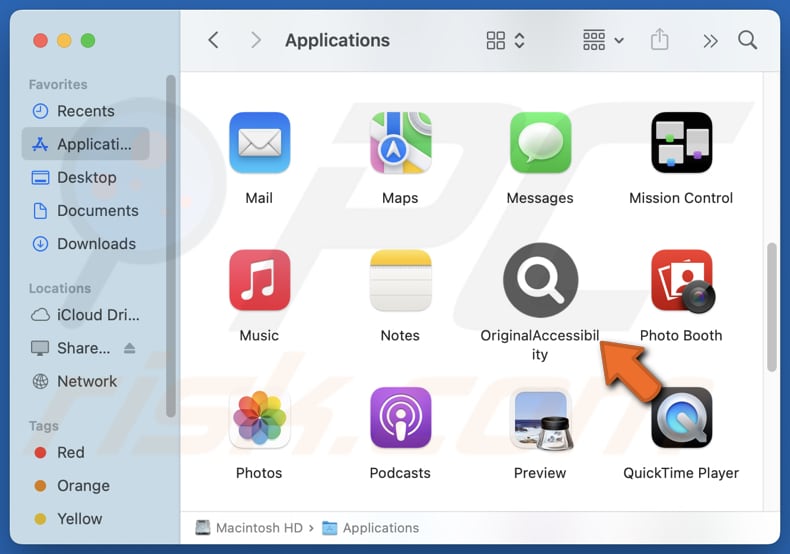790x554 pixels.
Task: Go forward with the right chevron
Action: click(256, 40)
